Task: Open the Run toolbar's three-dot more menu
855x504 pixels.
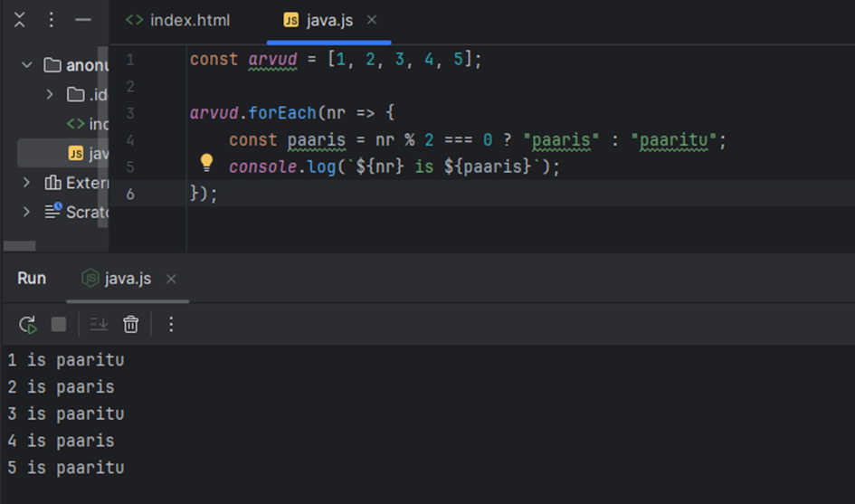Action: (x=171, y=324)
